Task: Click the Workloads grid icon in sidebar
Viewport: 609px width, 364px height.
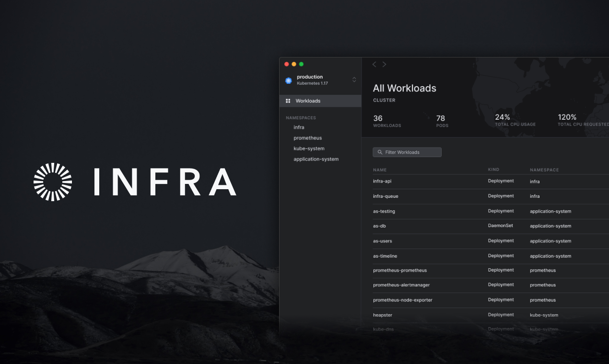Action: [x=288, y=101]
